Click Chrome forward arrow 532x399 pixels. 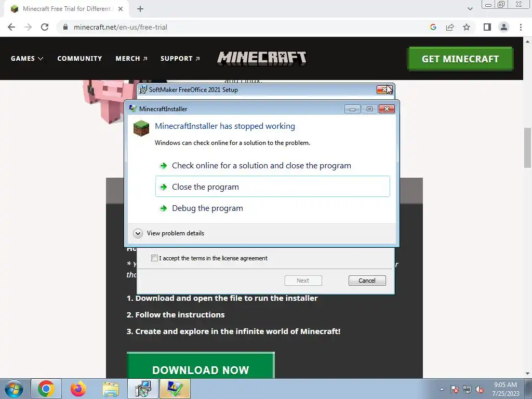(x=28, y=27)
